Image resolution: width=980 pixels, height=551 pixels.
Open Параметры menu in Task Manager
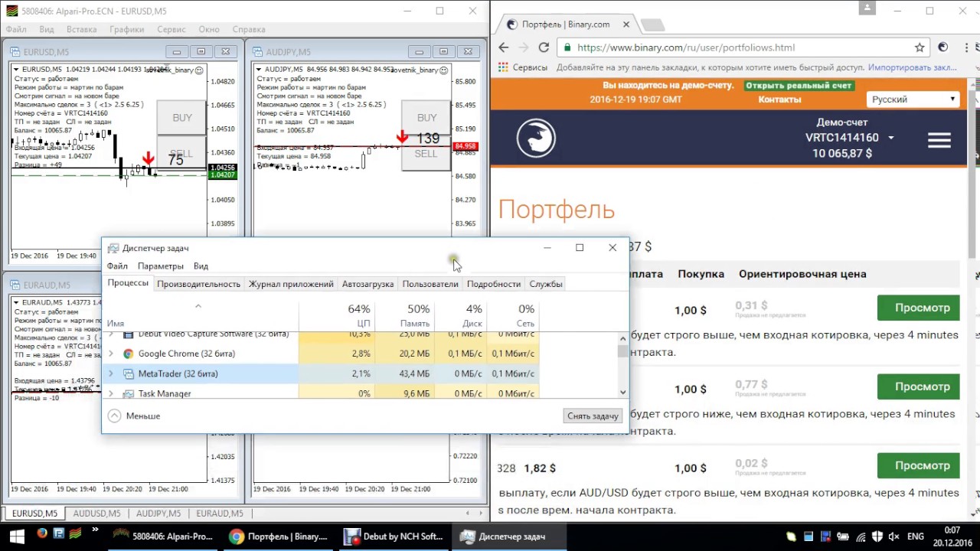[161, 266]
